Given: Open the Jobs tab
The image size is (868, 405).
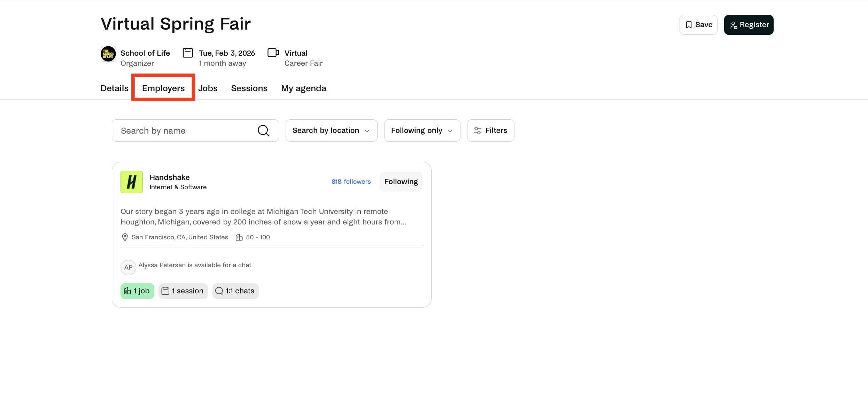Looking at the screenshot, I should 208,88.
